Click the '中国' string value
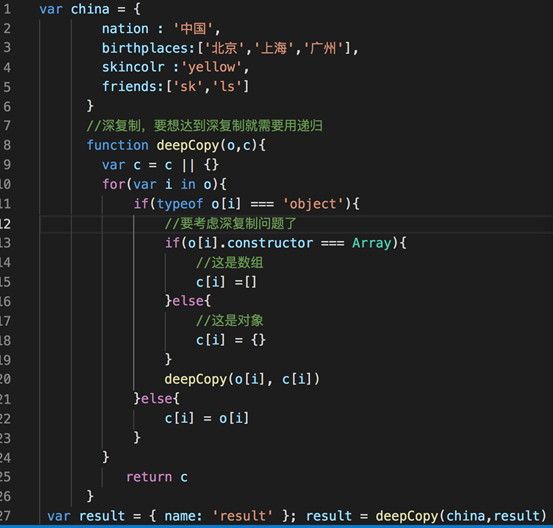The width and height of the screenshot is (553, 528). pyautogui.click(x=193, y=29)
